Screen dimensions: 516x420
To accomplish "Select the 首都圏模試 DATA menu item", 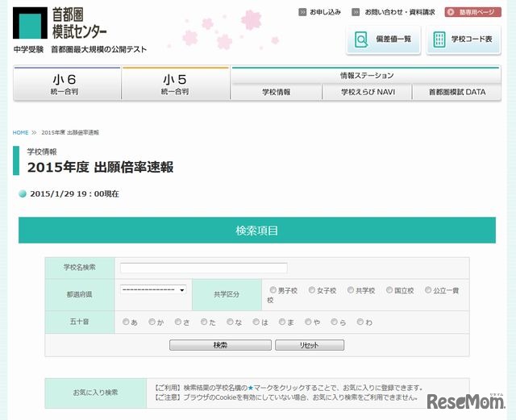I will 457,92.
